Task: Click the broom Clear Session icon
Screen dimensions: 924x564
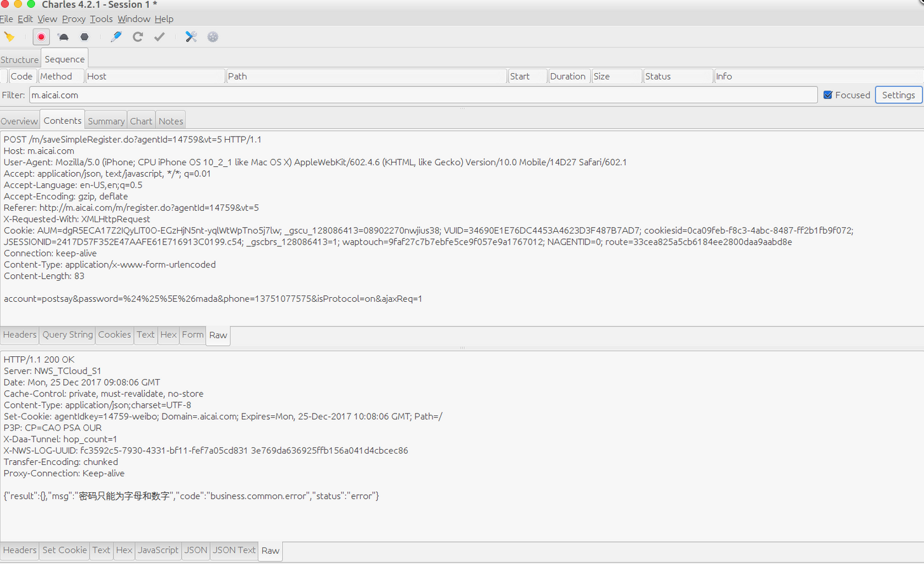Action: click(9, 37)
